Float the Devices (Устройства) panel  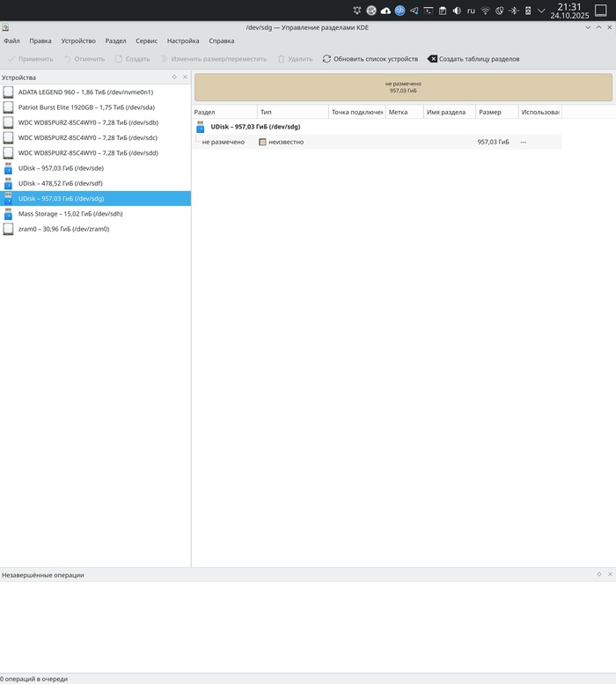pyautogui.click(x=174, y=77)
